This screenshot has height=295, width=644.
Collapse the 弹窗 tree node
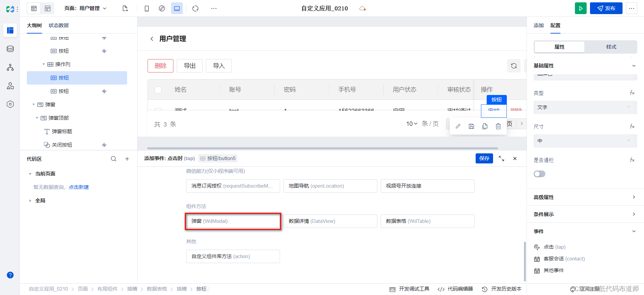[34, 104]
